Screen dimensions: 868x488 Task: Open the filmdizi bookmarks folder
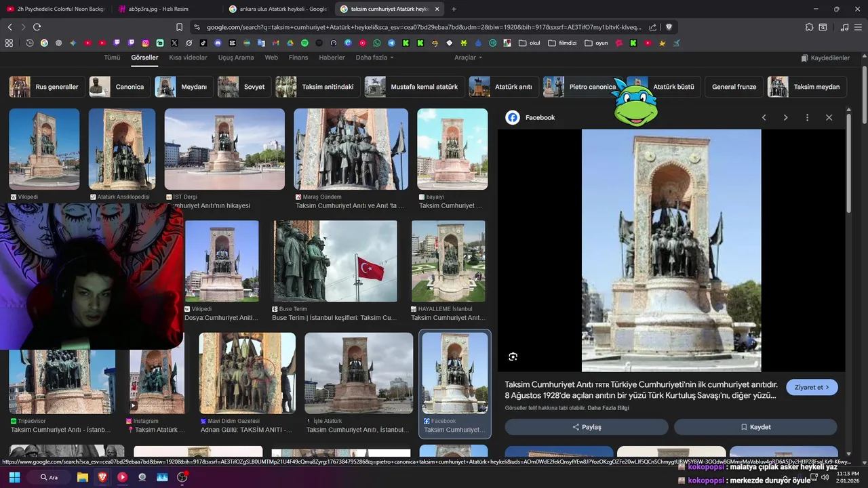click(562, 43)
